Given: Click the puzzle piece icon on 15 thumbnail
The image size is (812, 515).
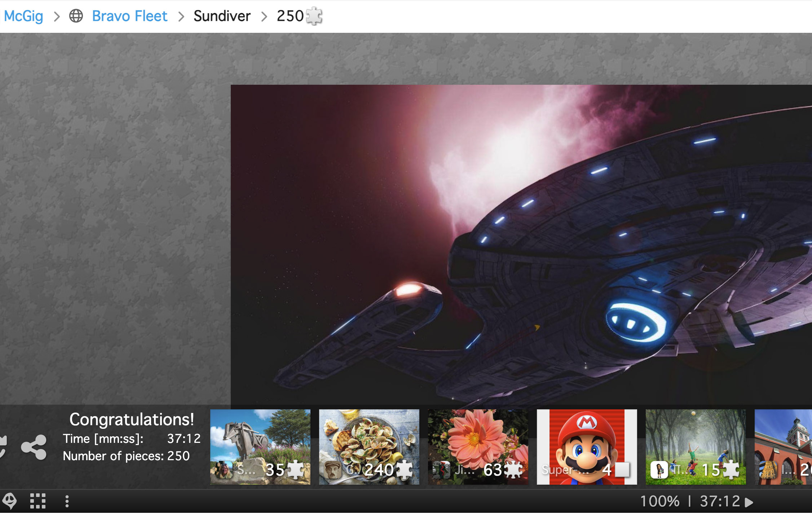Looking at the screenshot, I should coord(731,470).
